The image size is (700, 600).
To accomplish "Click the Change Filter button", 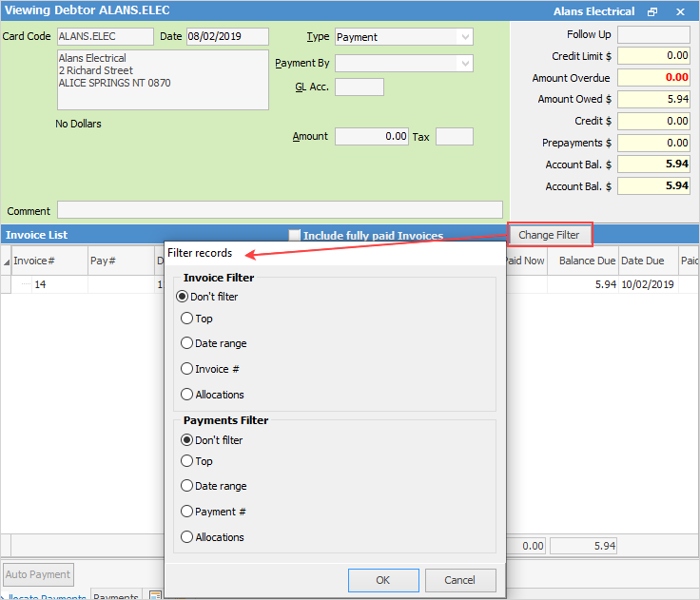I will click(550, 235).
